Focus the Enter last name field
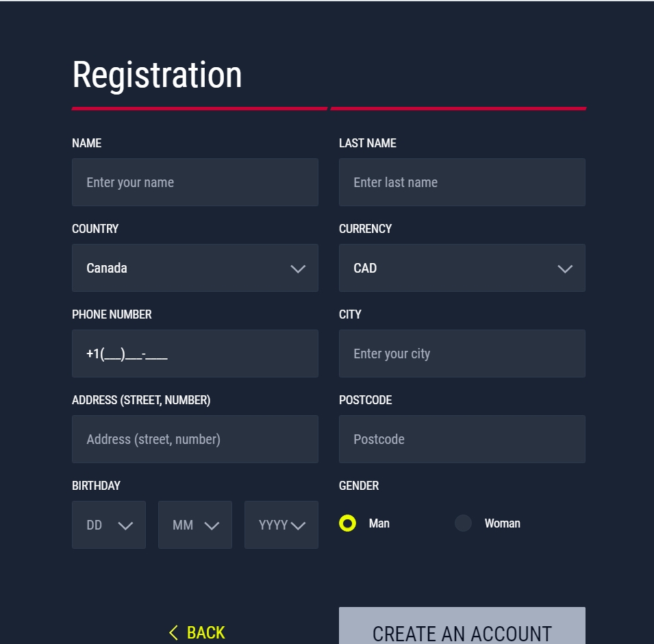Screen dimensions: 654x644 pyautogui.click(x=462, y=182)
